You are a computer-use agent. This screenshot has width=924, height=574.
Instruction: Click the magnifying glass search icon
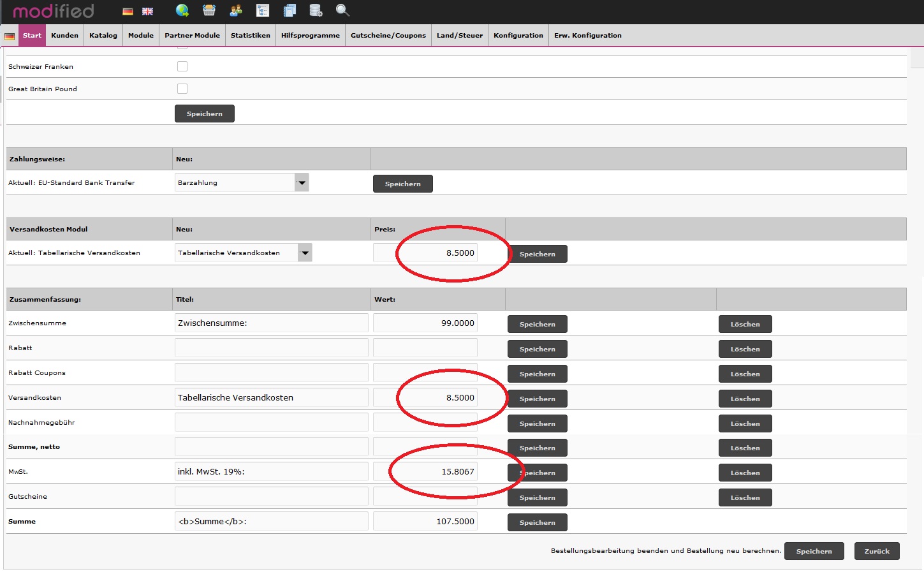342,10
